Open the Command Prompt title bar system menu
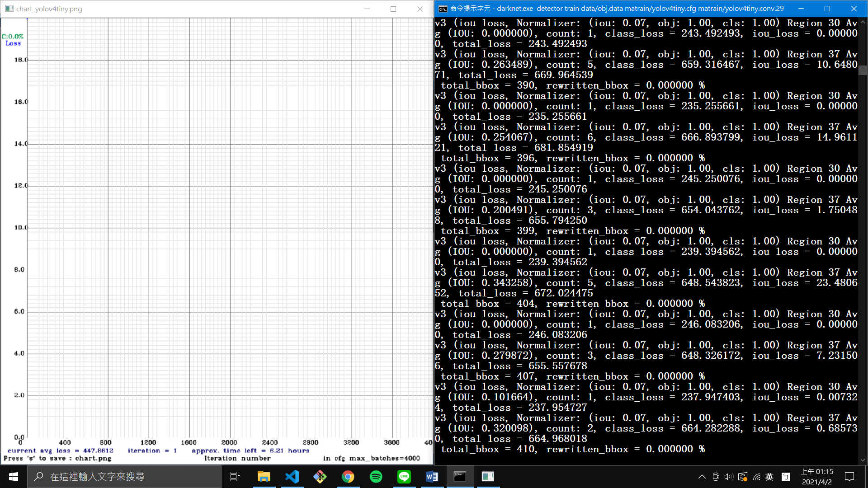The height and width of the screenshot is (488, 868). click(x=443, y=9)
